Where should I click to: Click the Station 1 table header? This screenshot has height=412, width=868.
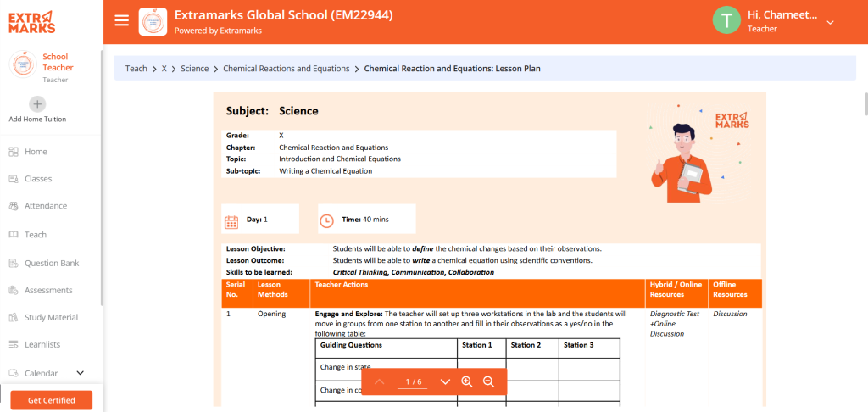(477, 345)
